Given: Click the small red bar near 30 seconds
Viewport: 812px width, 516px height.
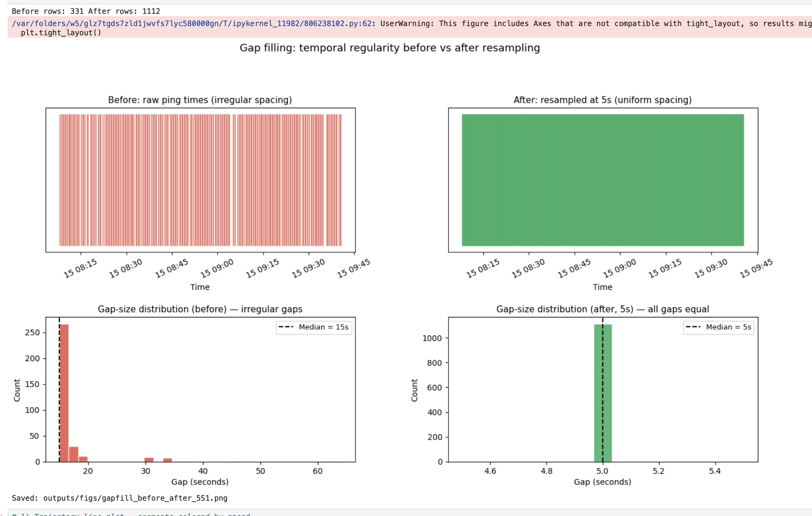Looking at the screenshot, I should tap(149, 460).
